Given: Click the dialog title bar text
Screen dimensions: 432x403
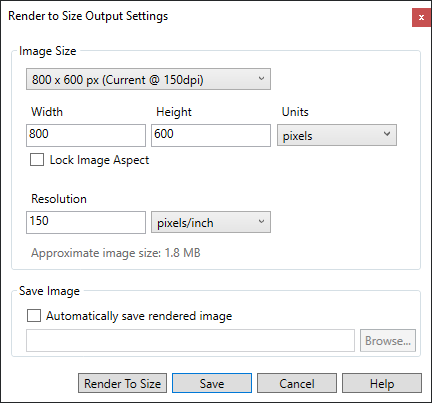Looking at the screenshot, I should (88, 16).
